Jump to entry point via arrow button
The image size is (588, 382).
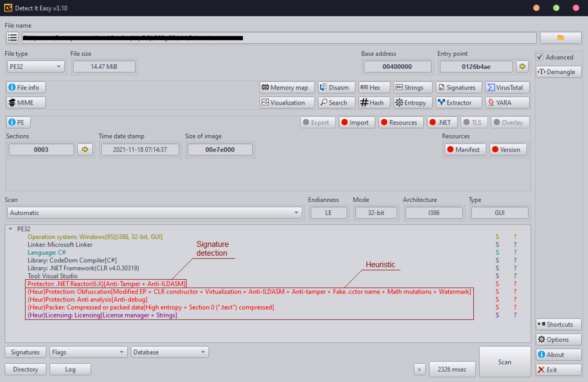522,66
